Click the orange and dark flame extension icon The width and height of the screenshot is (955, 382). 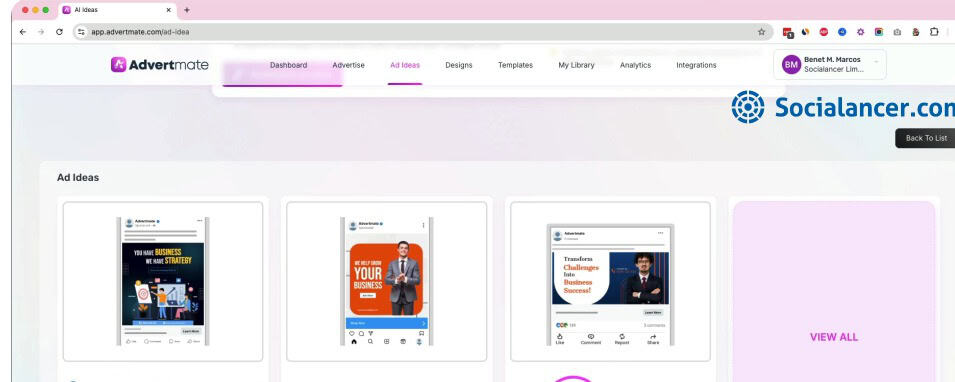pos(805,32)
